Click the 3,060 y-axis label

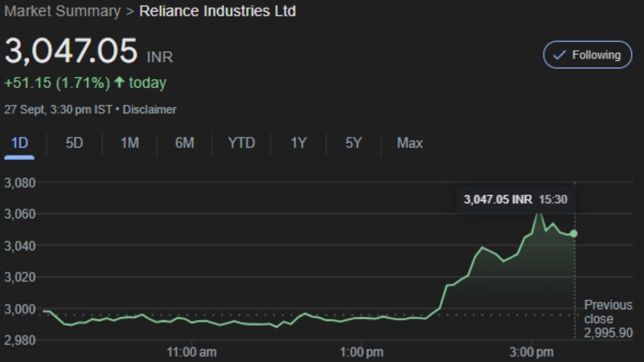[x=20, y=214]
